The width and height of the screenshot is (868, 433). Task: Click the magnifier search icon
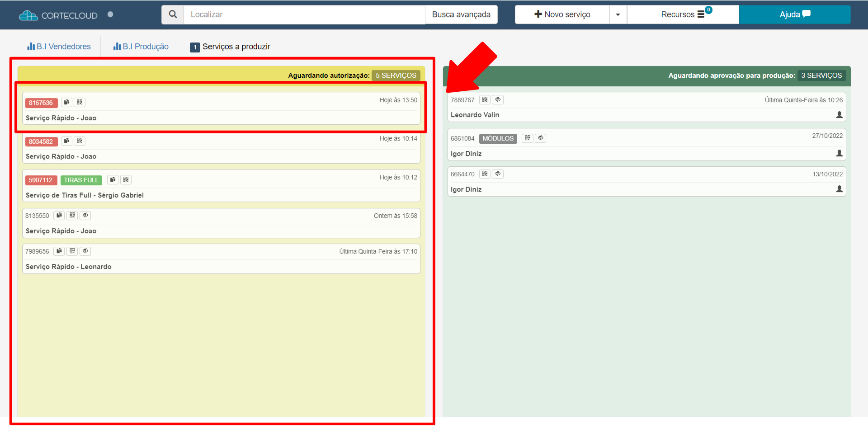[173, 14]
